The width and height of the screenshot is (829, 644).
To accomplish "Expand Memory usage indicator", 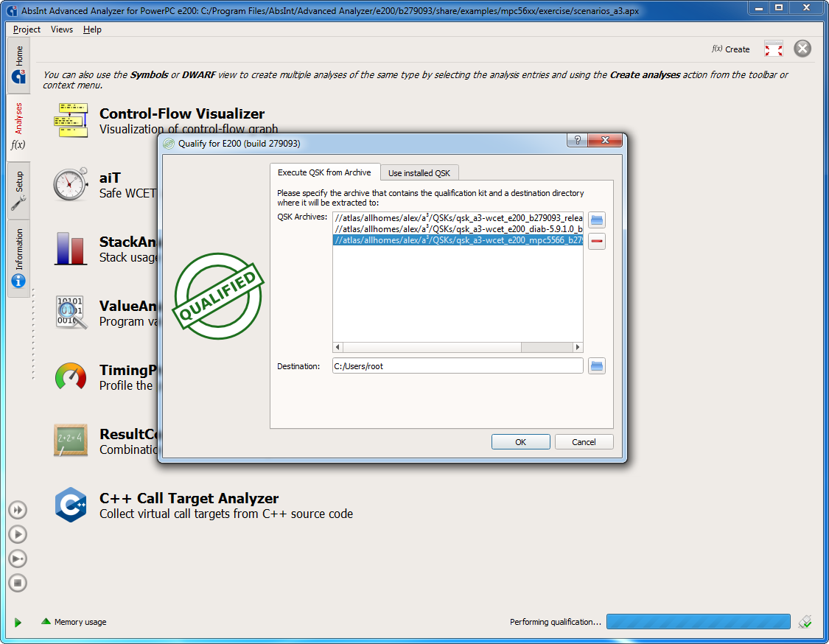I will point(74,622).
